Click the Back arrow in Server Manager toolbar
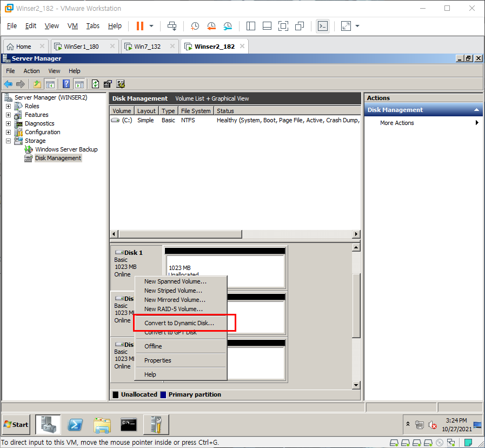 (8, 84)
